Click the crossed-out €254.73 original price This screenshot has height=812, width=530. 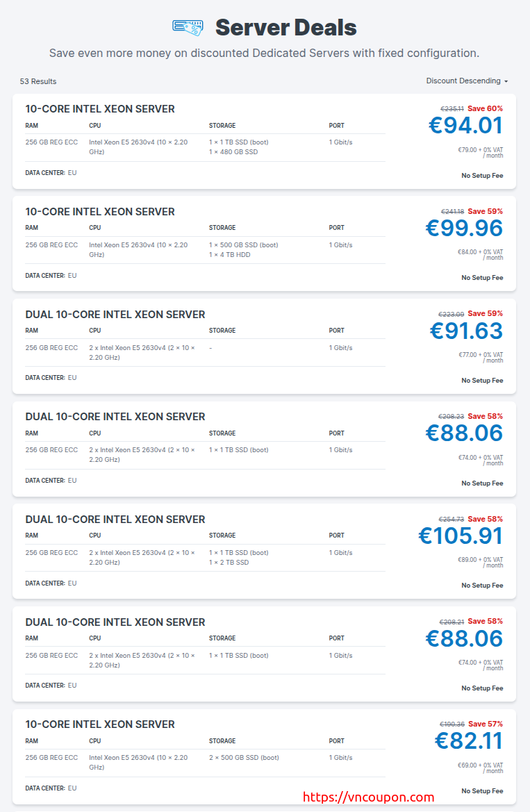452,520
